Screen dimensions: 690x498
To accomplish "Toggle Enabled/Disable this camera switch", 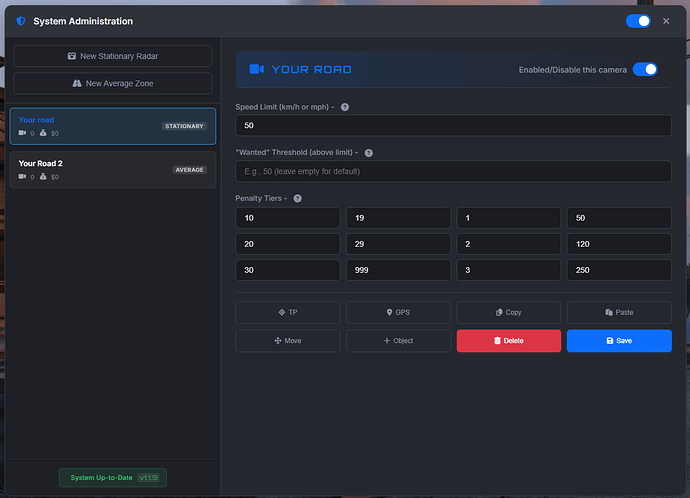I will (x=645, y=70).
